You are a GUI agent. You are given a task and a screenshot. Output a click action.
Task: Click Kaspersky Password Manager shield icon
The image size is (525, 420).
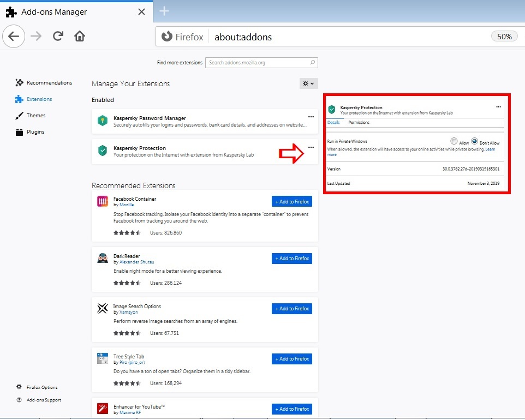point(103,121)
